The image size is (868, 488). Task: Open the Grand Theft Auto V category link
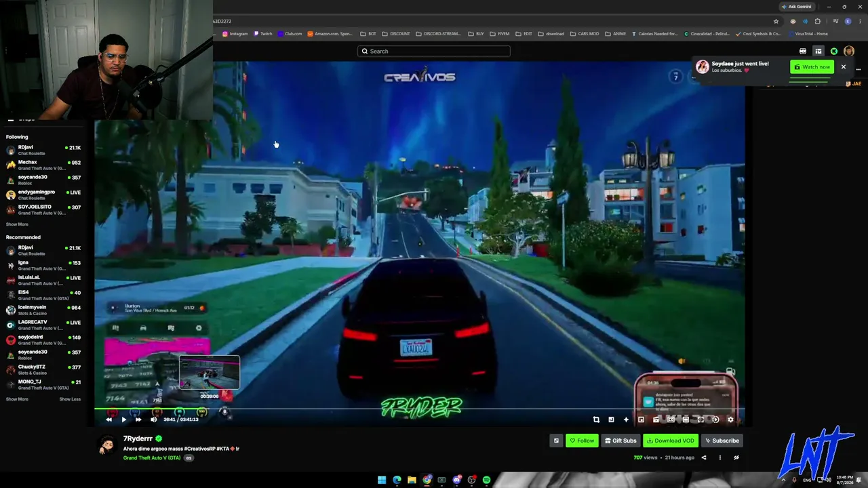(x=152, y=458)
